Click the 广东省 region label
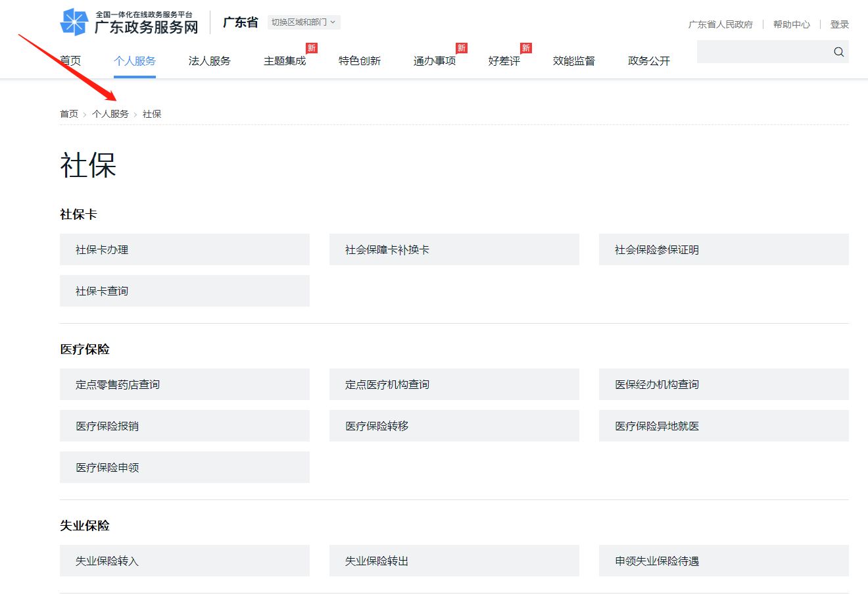This screenshot has width=868, height=610. pos(241,22)
